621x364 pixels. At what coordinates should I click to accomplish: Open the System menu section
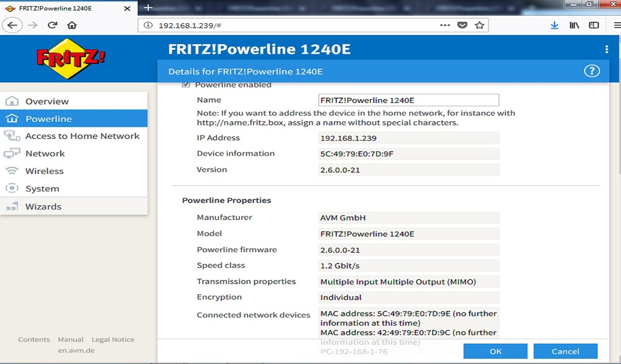74,189
